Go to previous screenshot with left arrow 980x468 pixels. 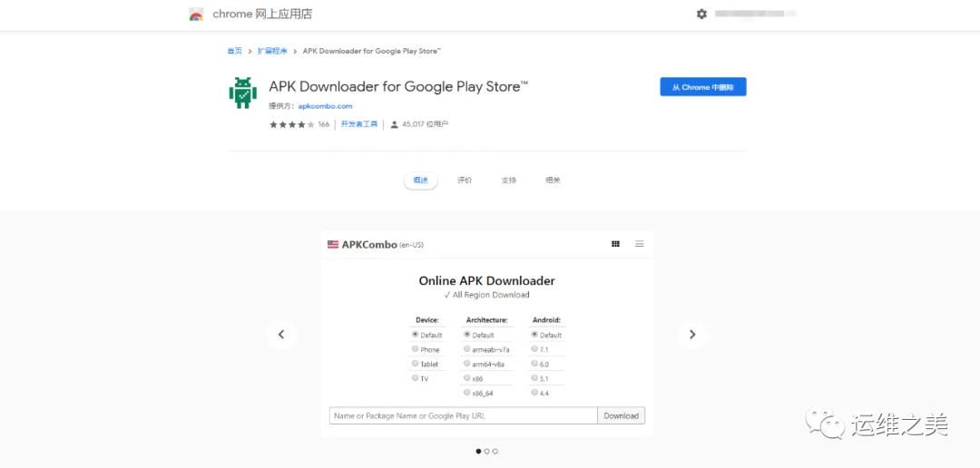click(x=281, y=335)
